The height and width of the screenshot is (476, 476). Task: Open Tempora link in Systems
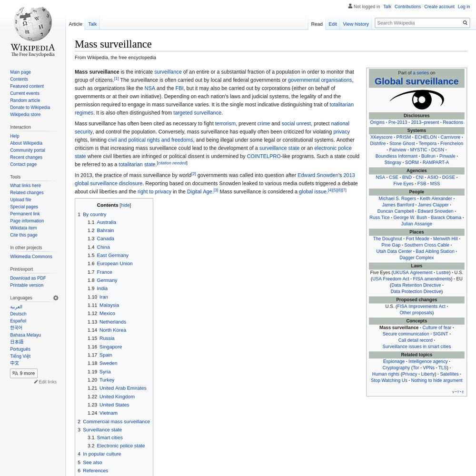(x=427, y=144)
